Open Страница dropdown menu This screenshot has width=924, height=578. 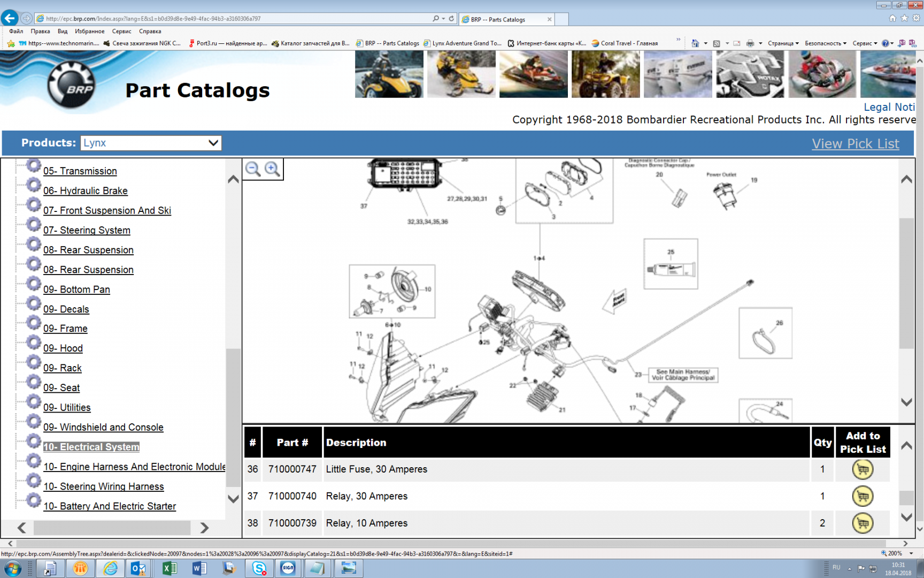[x=783, y=43]
